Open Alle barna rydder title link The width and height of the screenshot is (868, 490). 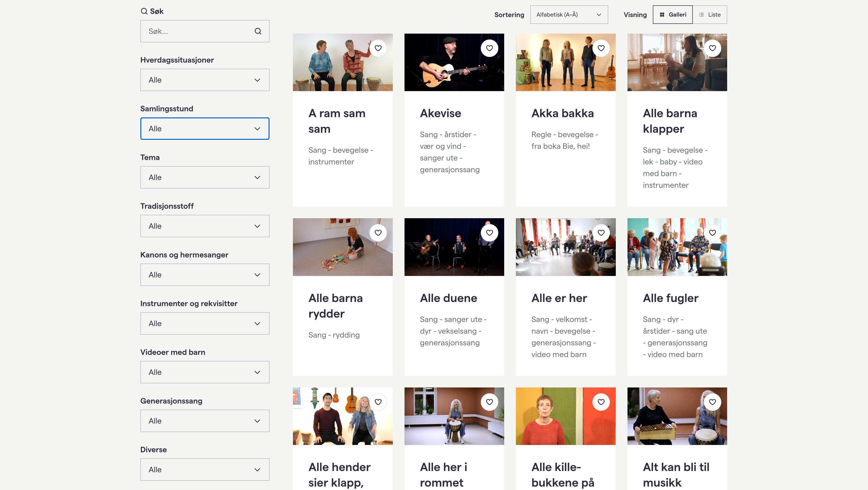coord(335,306)
